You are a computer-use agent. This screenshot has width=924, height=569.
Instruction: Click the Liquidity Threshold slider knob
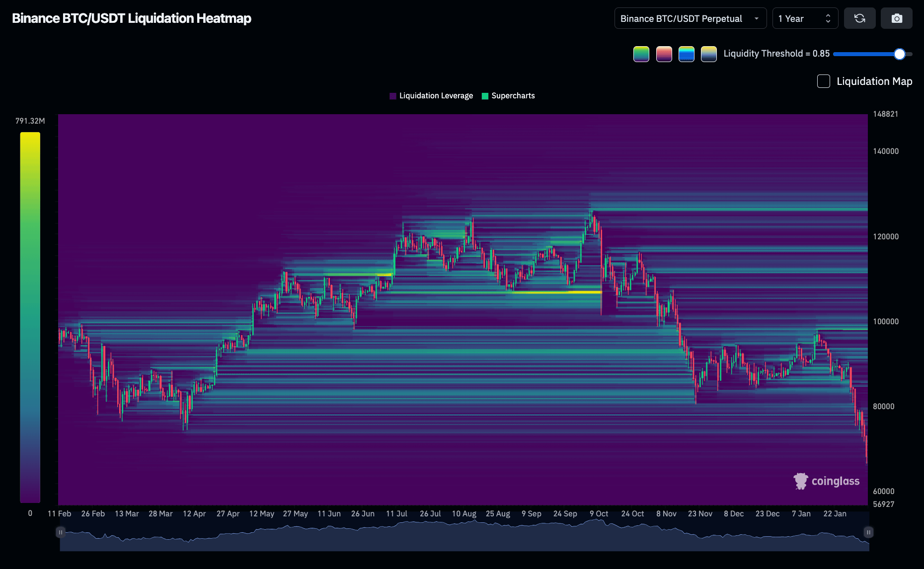[x=899, y=54]
